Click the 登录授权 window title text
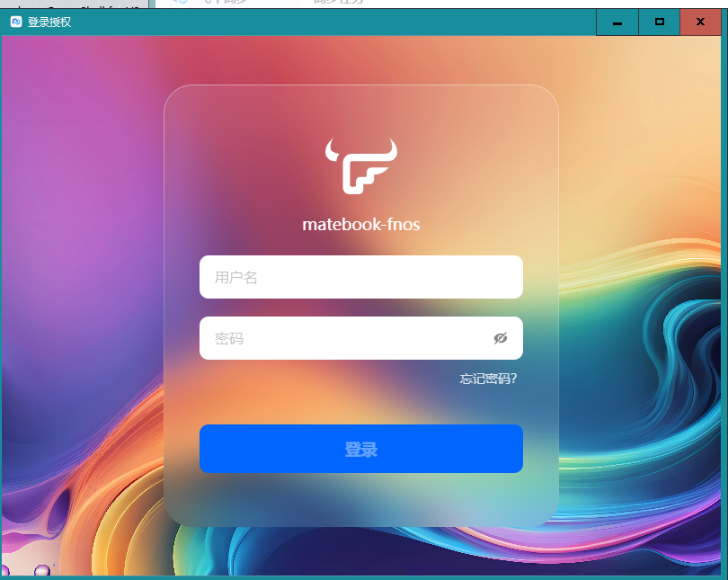The width and height of the screenshot is (728, 580). pyautogui.click(x=49, y=22)
